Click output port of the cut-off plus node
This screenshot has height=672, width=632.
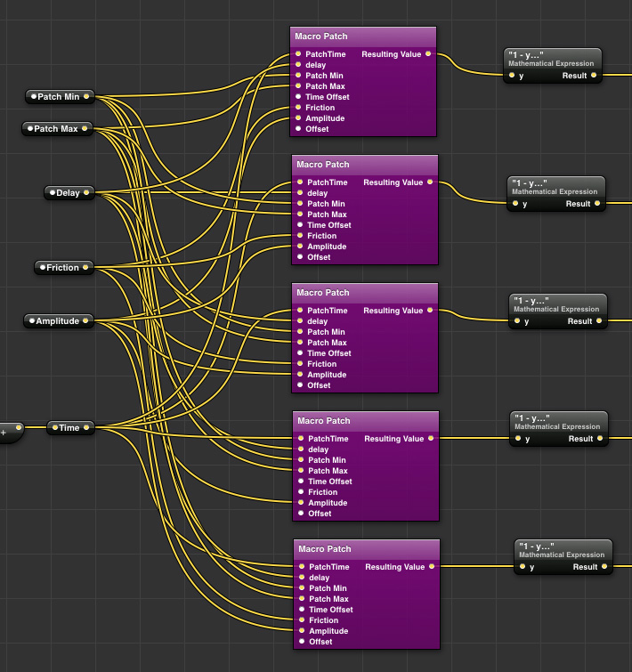click(19, 428)
